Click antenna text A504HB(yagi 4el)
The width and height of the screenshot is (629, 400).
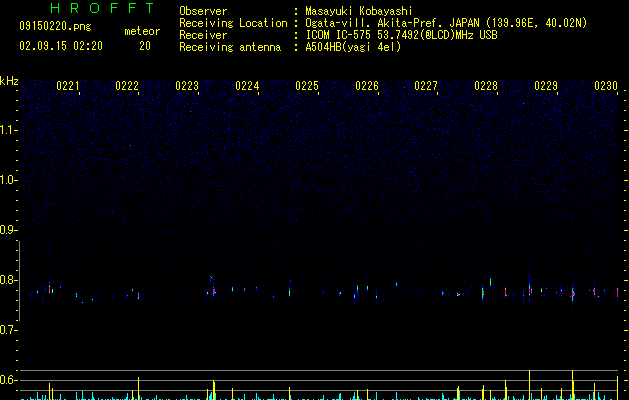(x=353, y=47)
